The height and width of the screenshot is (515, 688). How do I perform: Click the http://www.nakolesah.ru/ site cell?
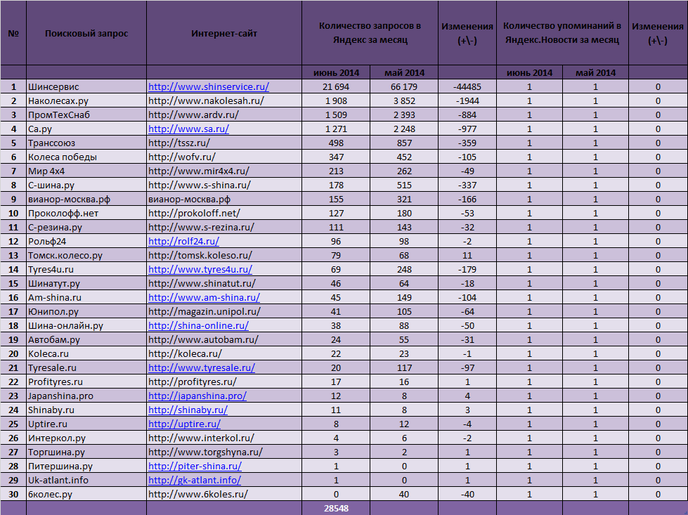coord(224,100)
